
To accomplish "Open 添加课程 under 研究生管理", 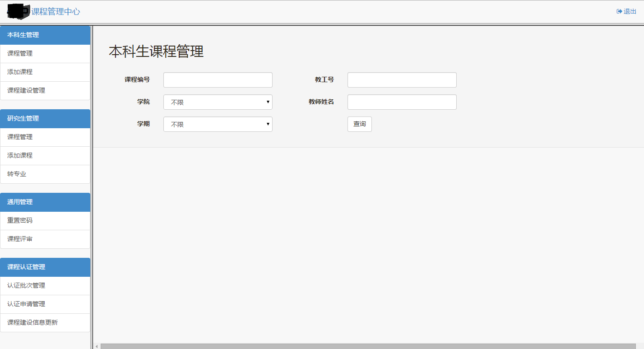I will [45, 155].
